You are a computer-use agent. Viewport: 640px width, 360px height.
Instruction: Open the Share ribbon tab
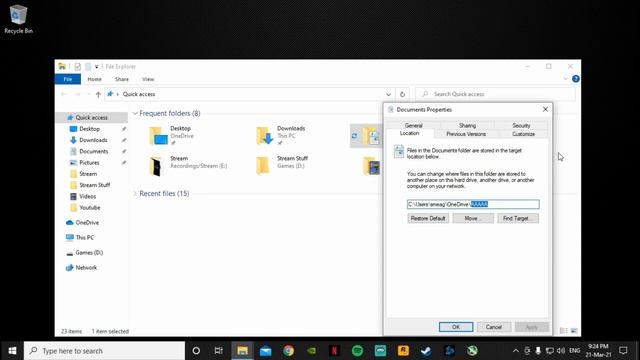tap(122, 79)
